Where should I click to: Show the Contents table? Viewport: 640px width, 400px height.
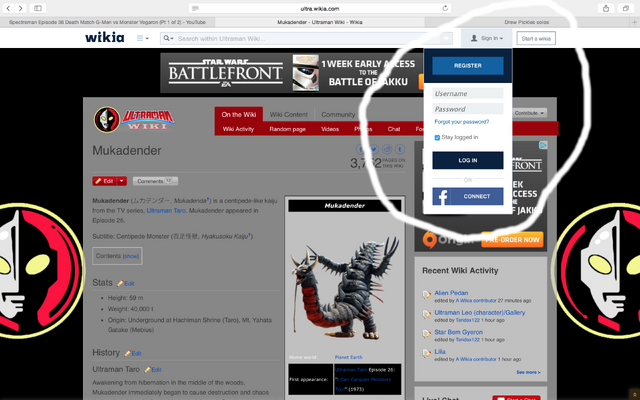click(x=131, y=256)
